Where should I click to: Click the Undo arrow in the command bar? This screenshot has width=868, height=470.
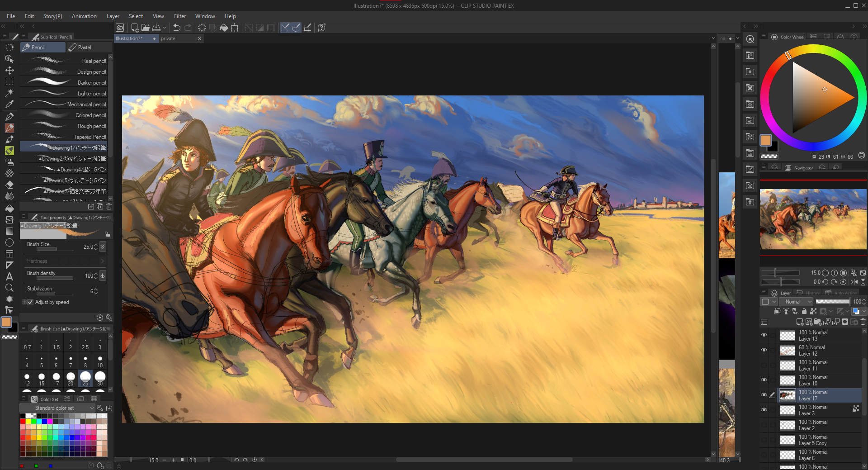[x=177, y=28]
